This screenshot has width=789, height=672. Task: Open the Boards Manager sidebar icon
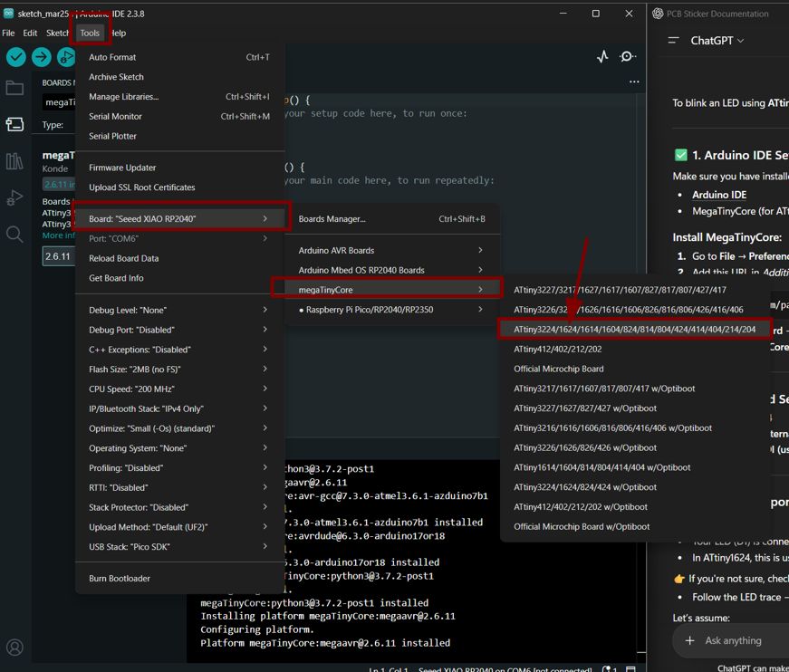click(14, 124)
